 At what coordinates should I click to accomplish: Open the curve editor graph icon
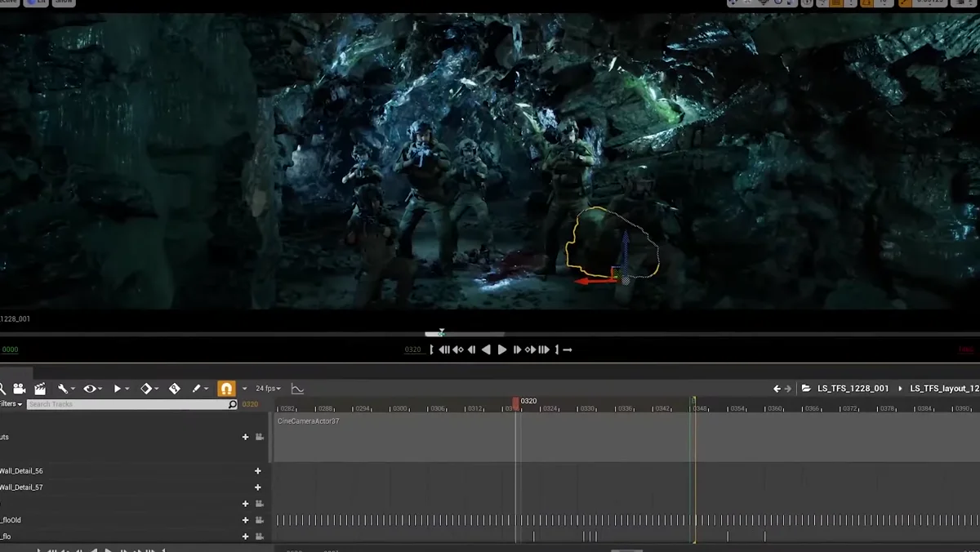click(x=297, y=389)
